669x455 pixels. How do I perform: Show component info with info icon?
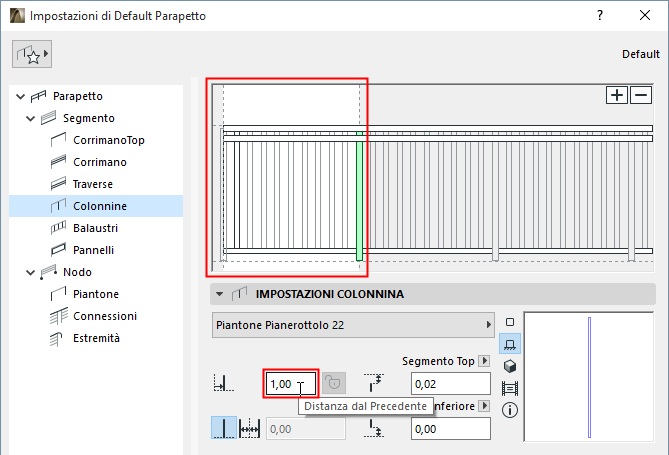click(x=510, y=410)
